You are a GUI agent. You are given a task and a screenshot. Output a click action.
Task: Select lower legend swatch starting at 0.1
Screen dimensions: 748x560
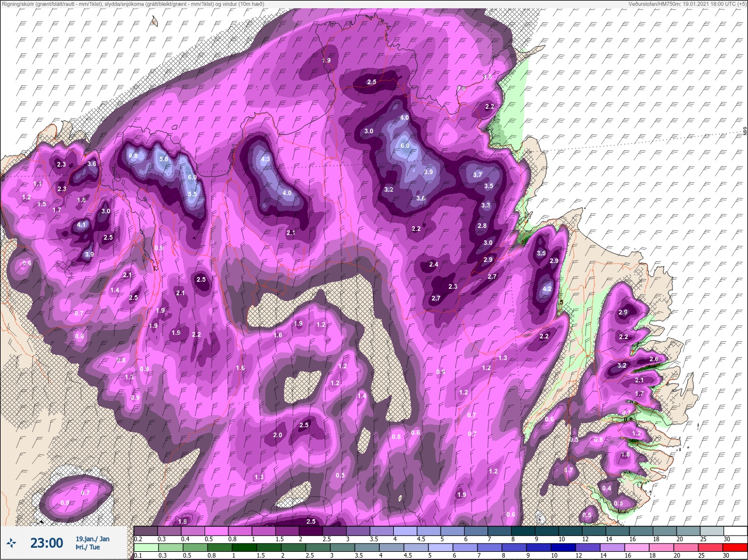click(x=146, y=548)
